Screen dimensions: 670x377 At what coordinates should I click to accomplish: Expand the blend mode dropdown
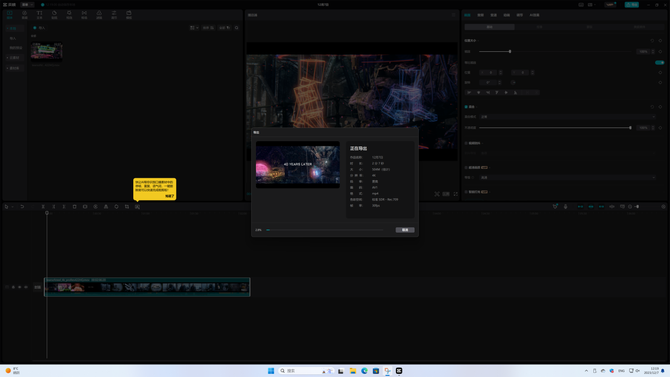pyautogui.click(x=567, y=117)
